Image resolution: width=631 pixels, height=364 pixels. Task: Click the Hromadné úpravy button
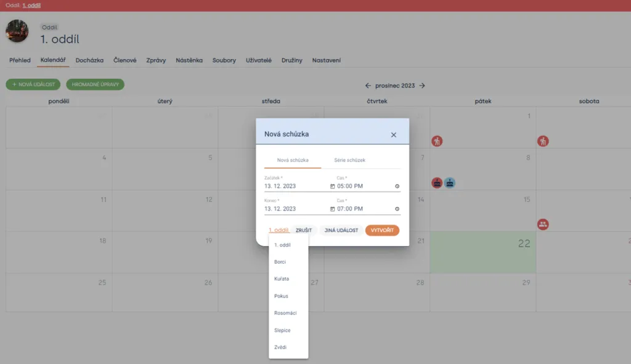[x=96, y=84]
